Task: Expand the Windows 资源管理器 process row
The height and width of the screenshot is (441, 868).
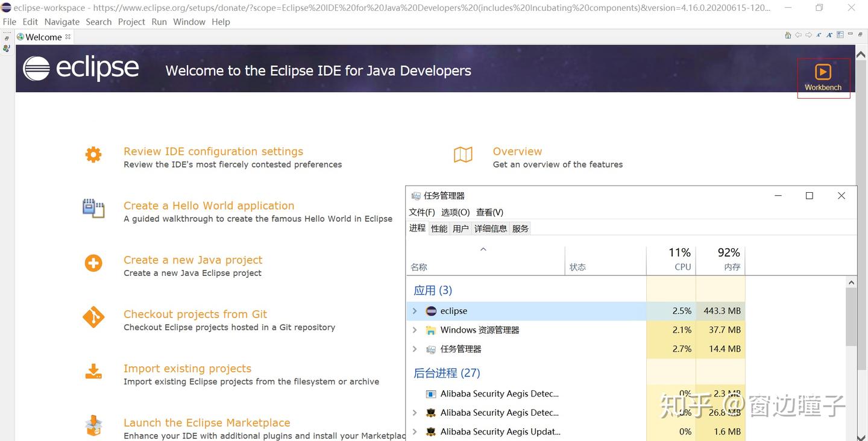Action: pos(415,330)
